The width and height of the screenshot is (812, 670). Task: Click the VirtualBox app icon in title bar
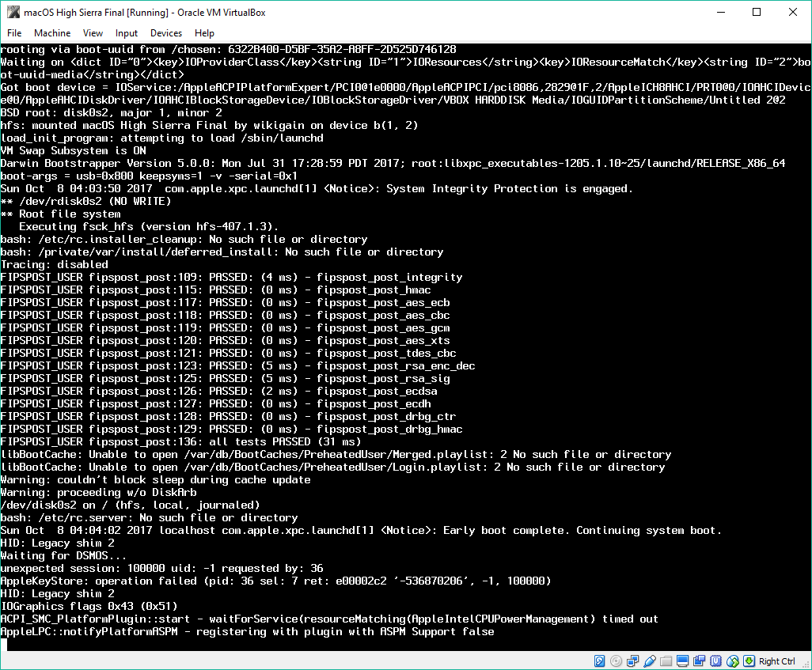pyautogui.click(x=13, y=12)
